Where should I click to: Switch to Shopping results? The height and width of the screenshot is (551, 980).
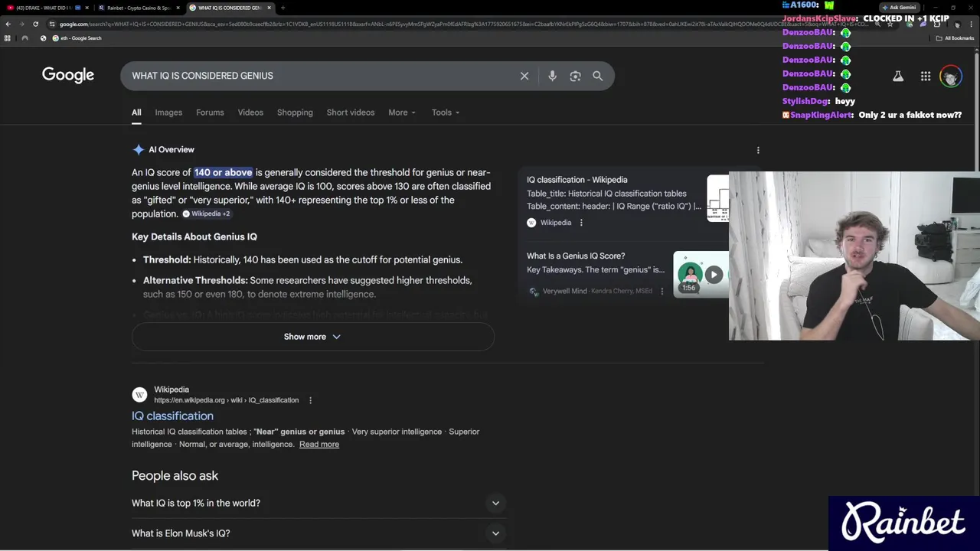pos(295,112)
